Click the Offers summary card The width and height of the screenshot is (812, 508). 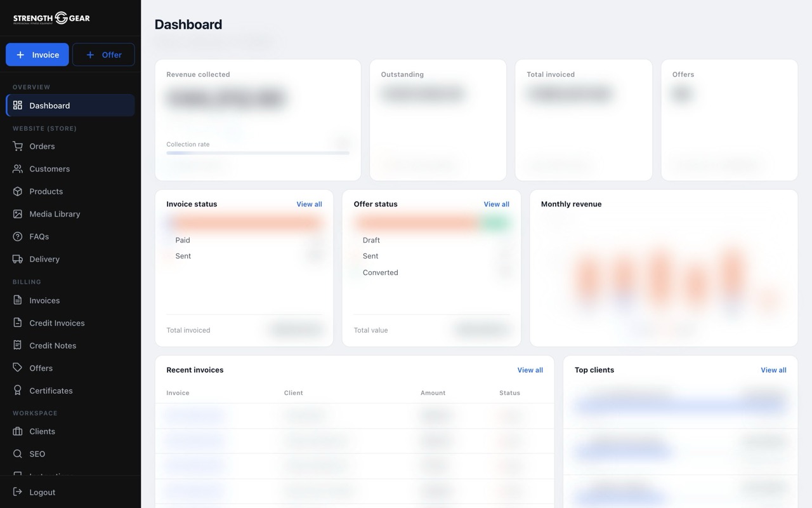[730, 120]
